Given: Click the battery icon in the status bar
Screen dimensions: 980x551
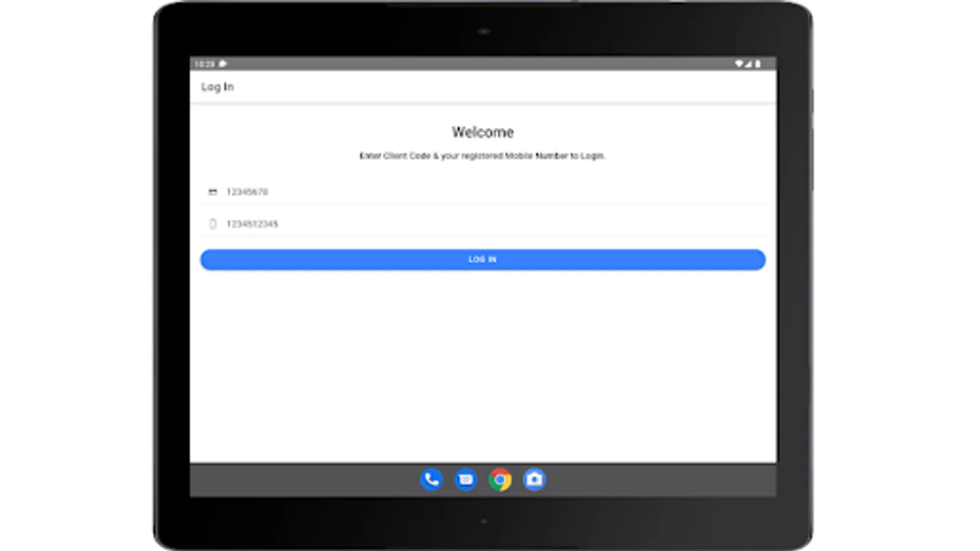Looking at the screenshot, I should (758, 62).
